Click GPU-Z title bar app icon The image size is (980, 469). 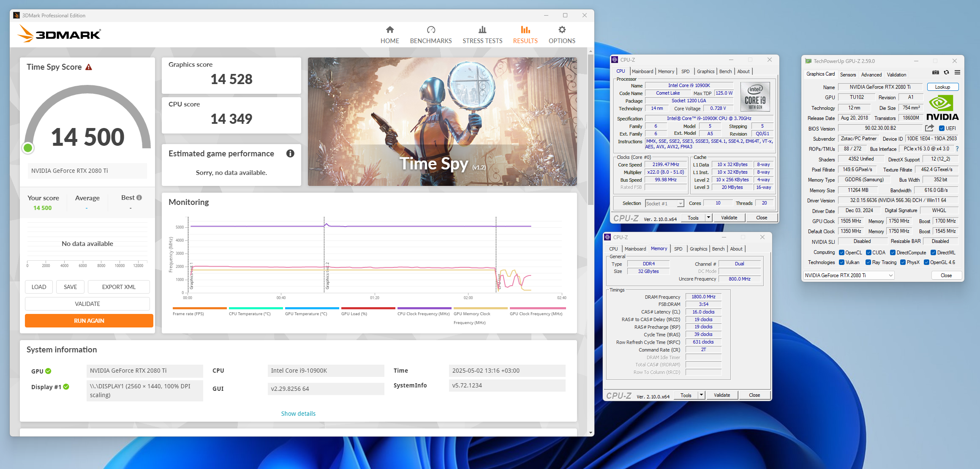(808, 61)
